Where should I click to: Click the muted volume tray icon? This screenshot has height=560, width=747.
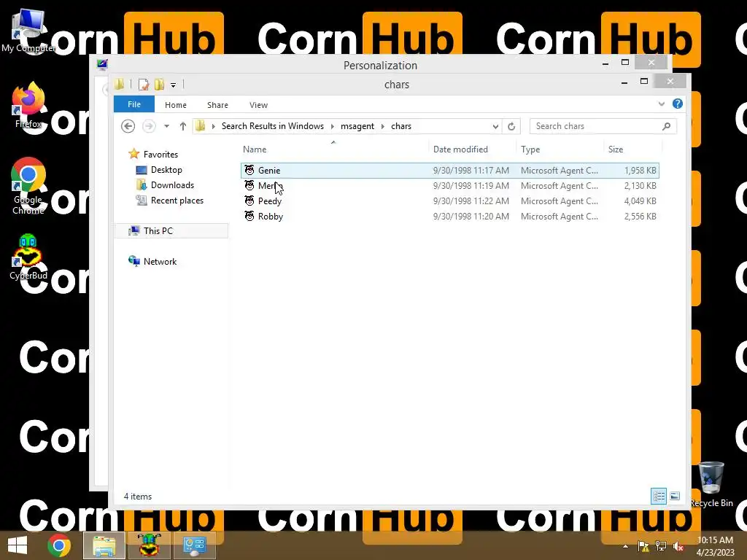(x=678, y=546)
